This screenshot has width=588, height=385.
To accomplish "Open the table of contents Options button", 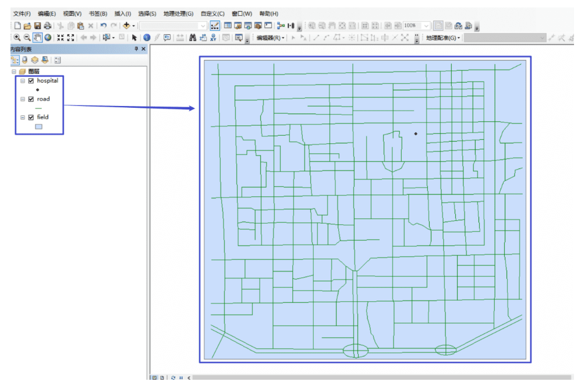I will pos(58,60).
